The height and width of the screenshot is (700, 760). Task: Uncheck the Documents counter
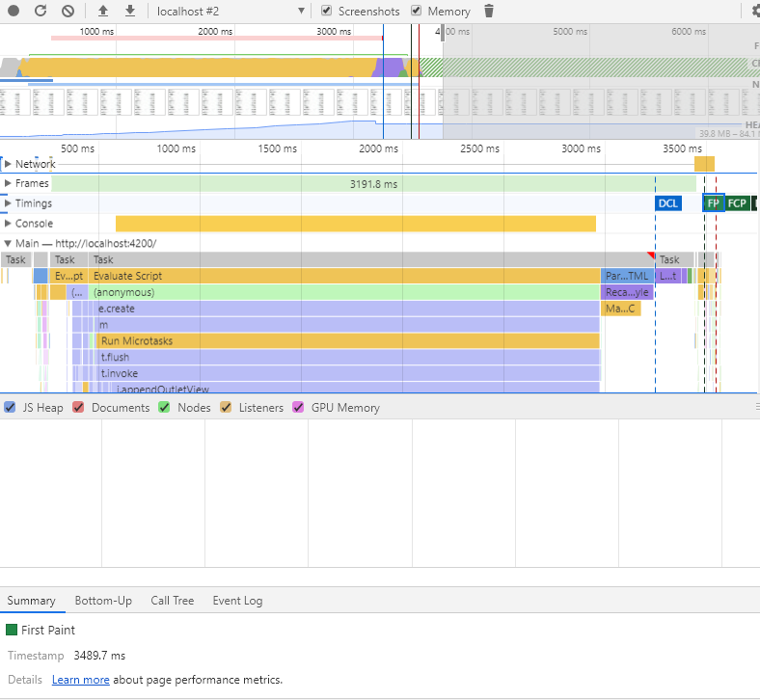point(78,408)
